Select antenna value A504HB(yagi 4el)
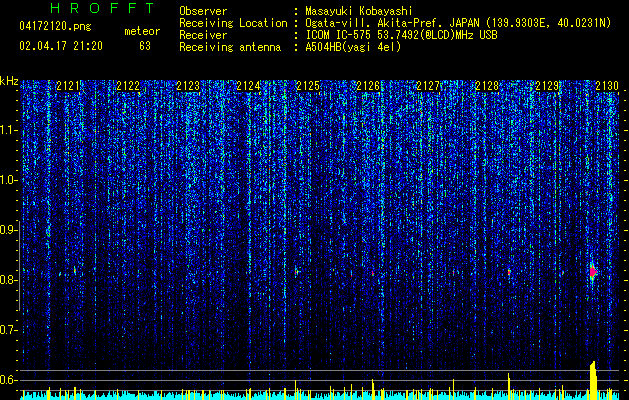 coord(353,47)
